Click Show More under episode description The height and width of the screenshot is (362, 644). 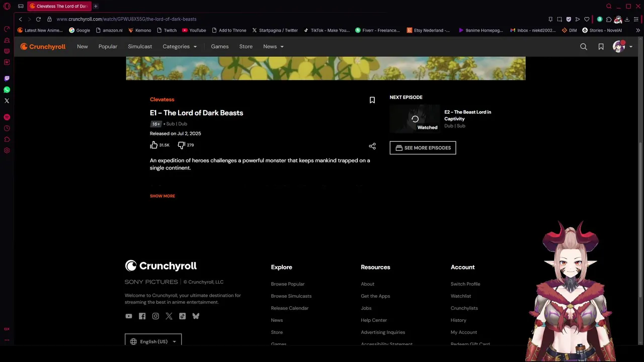coord(163,196)
